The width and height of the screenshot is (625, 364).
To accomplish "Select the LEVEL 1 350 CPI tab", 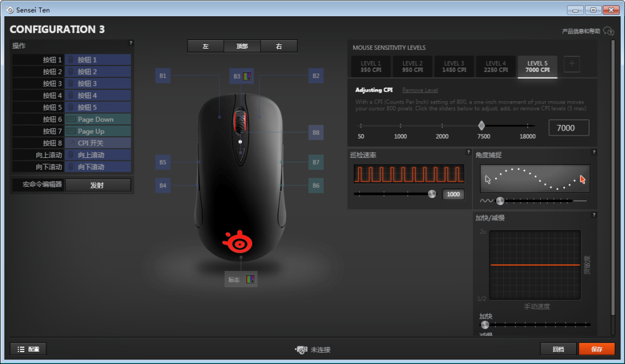I will (x=371, y=67).
